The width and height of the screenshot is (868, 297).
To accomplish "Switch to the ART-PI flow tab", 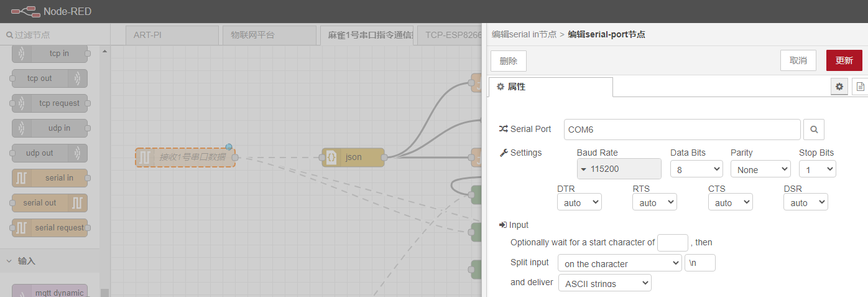I will click(x=172, y=35).
